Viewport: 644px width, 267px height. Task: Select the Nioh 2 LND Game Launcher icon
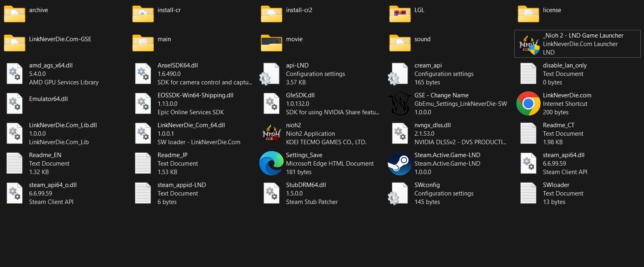pyautogui.click(x=528, y=44)
